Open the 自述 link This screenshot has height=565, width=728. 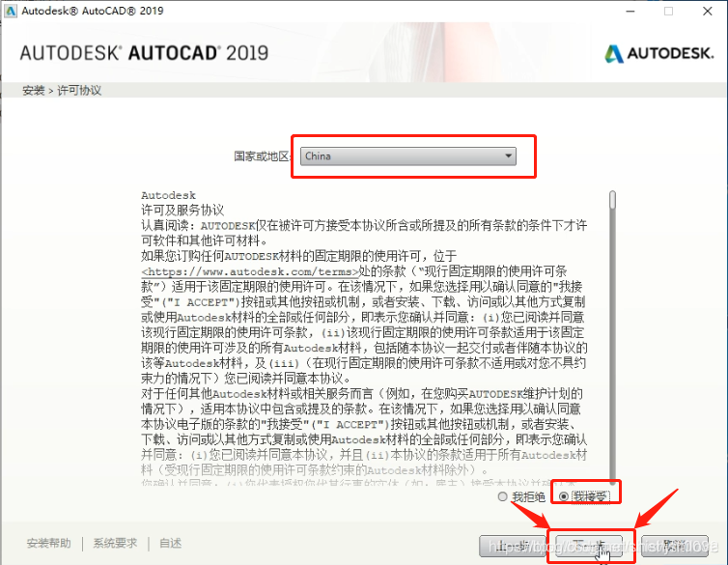point(170,543)
